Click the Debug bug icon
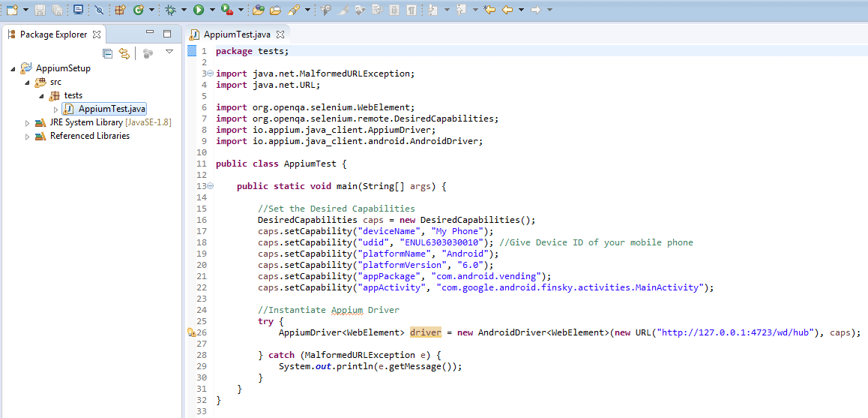Screen dimensions: 868x418 pos(171,10)
